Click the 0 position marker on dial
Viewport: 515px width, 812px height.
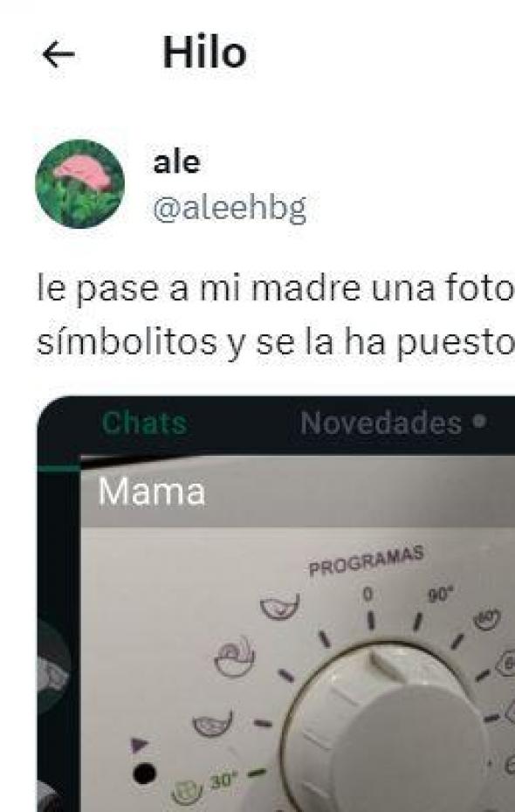[x=367, y=595]
